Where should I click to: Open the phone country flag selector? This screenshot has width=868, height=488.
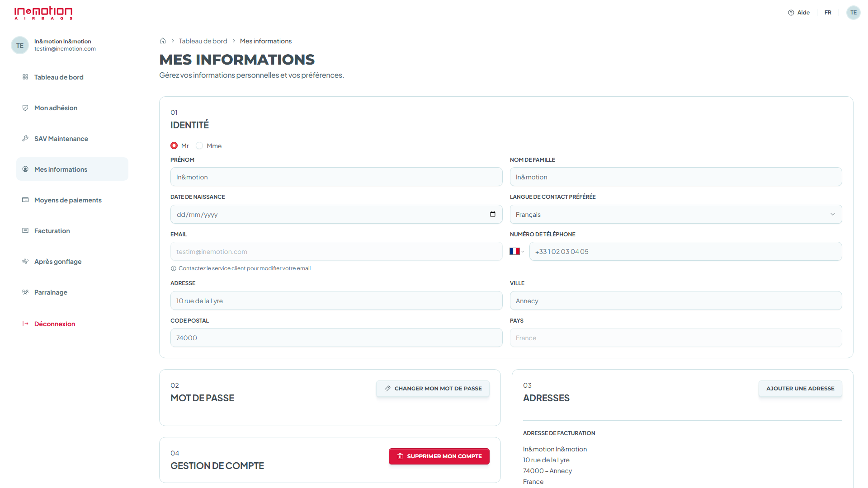(x=517, y=251)
